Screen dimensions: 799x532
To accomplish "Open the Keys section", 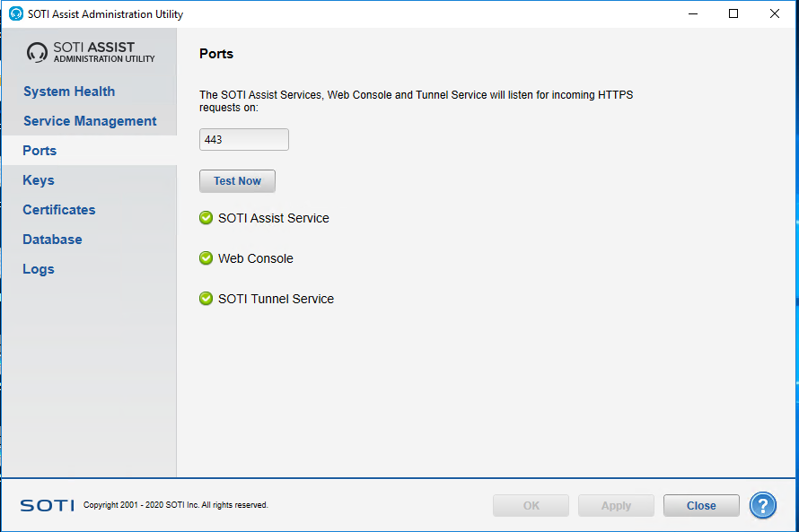I will pyautogui.click(x=39, y=180).
